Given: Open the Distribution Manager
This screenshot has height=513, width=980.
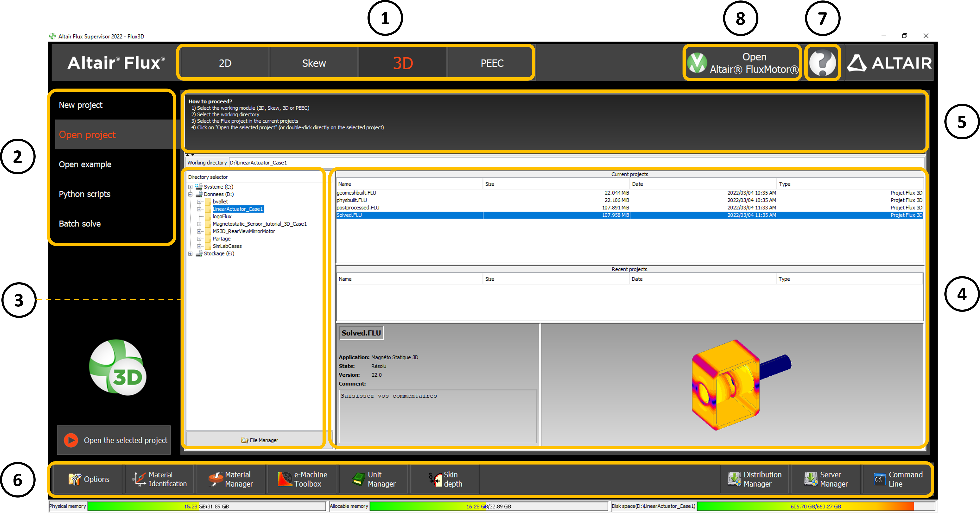Looking at the screenshot, I should (x=755, y=479).
